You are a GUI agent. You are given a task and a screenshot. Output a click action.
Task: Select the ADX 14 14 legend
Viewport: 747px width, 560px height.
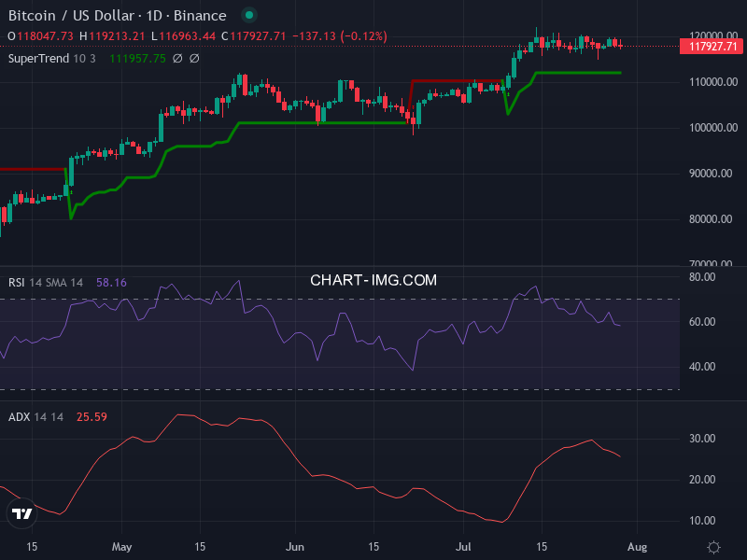point(35,417)
